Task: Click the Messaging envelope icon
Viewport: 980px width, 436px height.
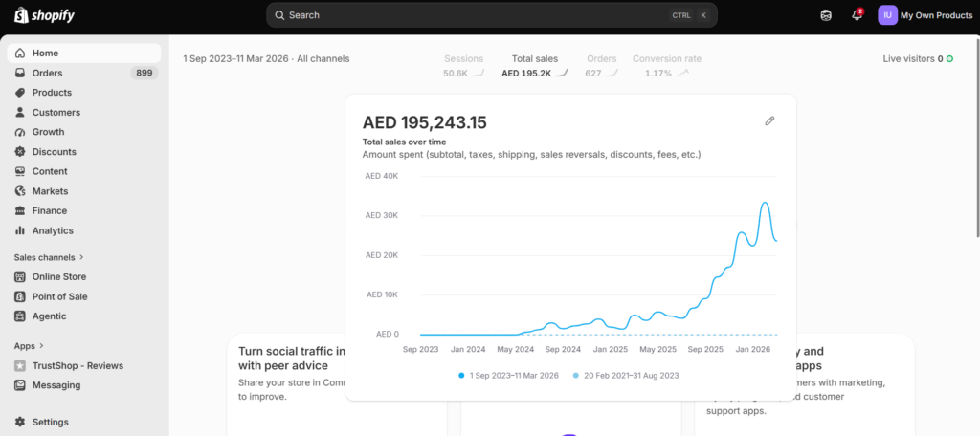Action: 20,385
